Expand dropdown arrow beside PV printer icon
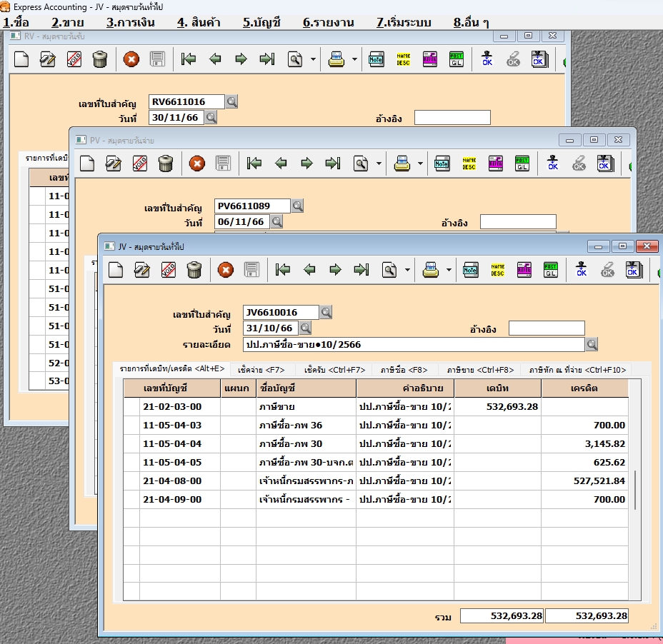The image size is (663, 644). tap(420, 163)
